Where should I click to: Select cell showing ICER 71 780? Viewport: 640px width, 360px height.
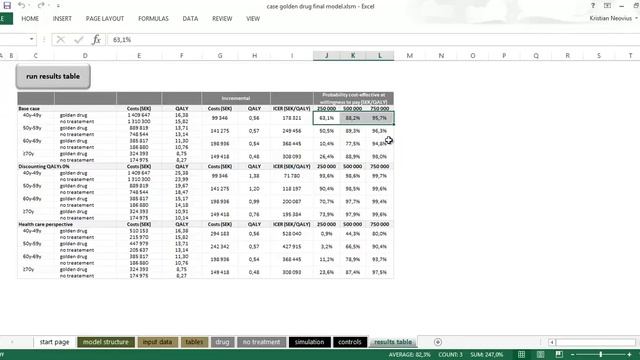click(x=291, y=176)
